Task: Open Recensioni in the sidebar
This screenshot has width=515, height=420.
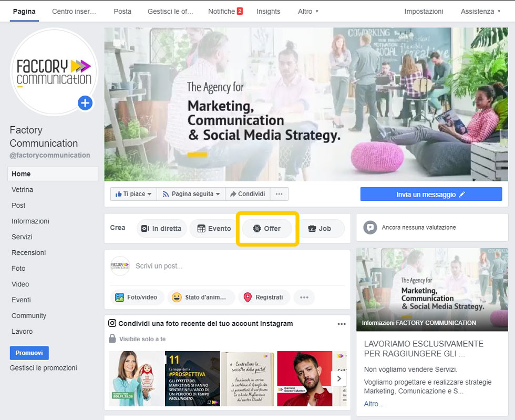Action: pyautogui.click(x=28, y=253)
